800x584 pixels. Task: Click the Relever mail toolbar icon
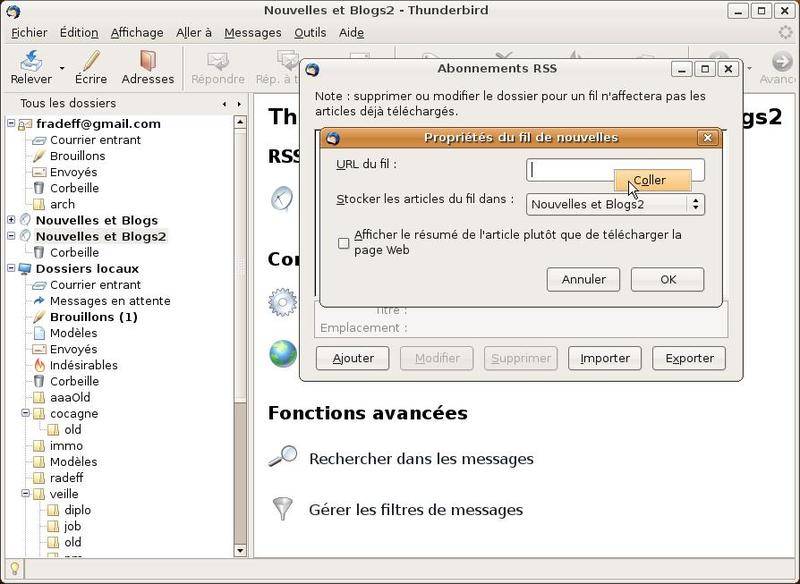[31, 61]
